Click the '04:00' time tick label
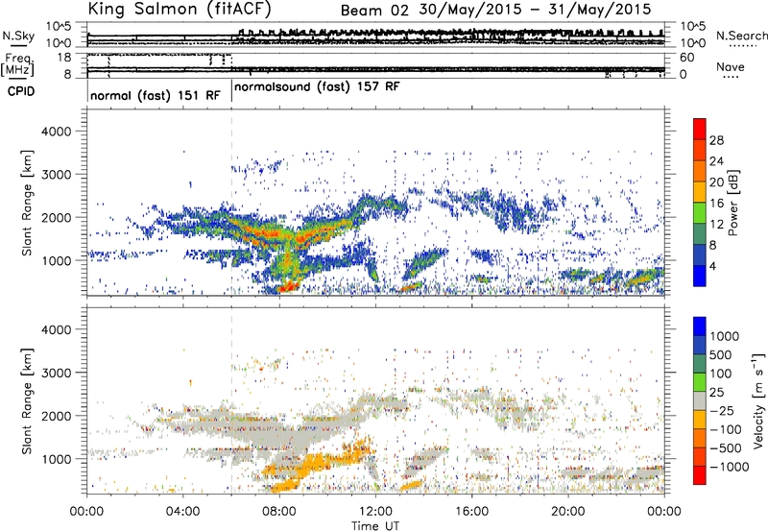768x532 pixels. coord(182,512)
